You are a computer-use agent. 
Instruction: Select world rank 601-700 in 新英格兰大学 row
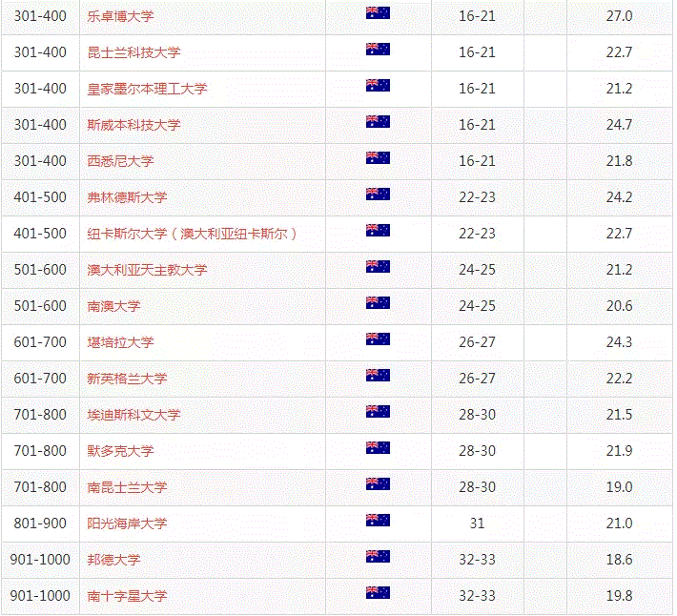pos(40,379)
